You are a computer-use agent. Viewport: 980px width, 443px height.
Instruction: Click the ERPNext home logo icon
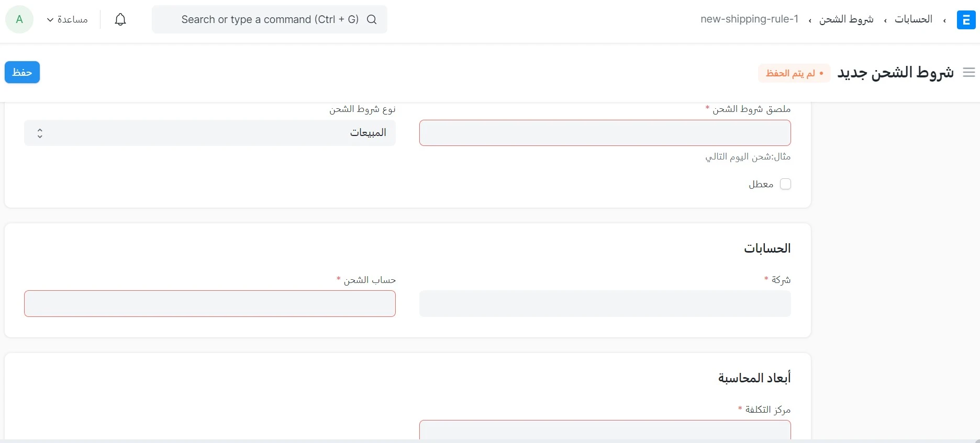(966, 20)
